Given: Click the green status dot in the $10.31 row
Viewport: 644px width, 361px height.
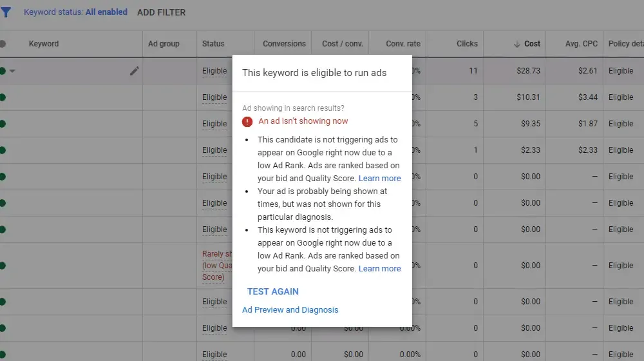Looking at the screenshot, I should 3,97.
